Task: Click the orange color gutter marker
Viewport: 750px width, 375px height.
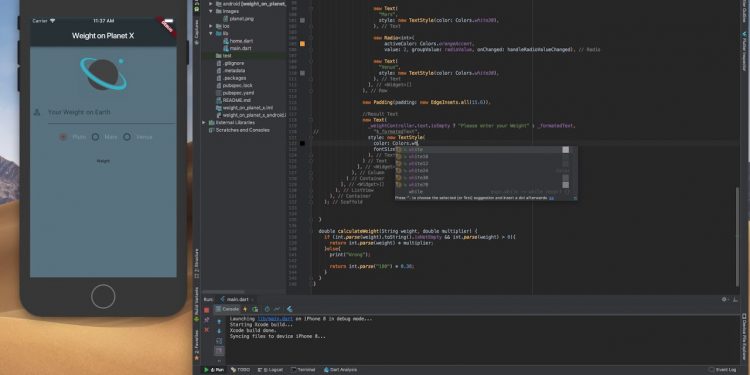Action: coord(302,44)
